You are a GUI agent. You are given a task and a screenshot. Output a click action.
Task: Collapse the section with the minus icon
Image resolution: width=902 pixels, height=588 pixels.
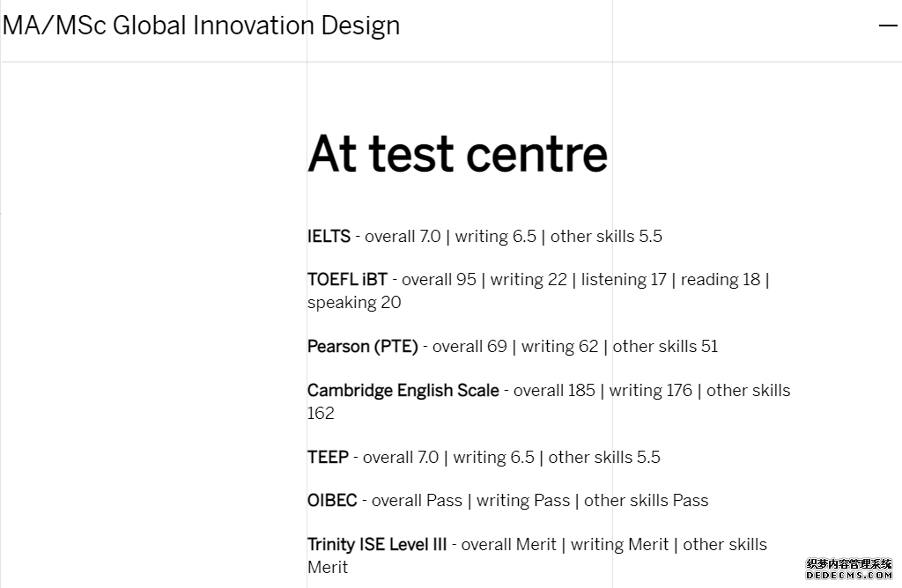click(x=888, y=26)
